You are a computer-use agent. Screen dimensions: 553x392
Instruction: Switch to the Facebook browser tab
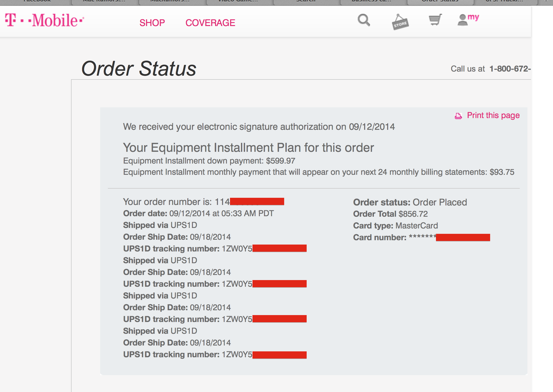point(37,2)
